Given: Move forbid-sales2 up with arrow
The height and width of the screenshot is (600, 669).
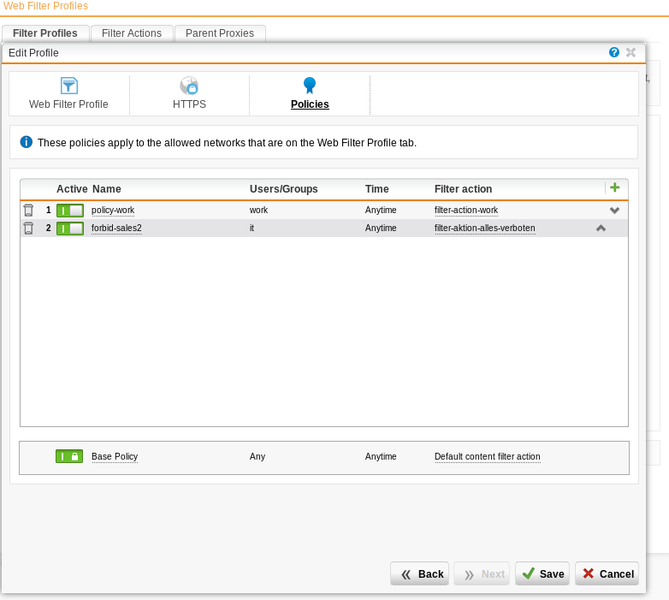Looking at the screenshot, I should (x=601, y=228).
